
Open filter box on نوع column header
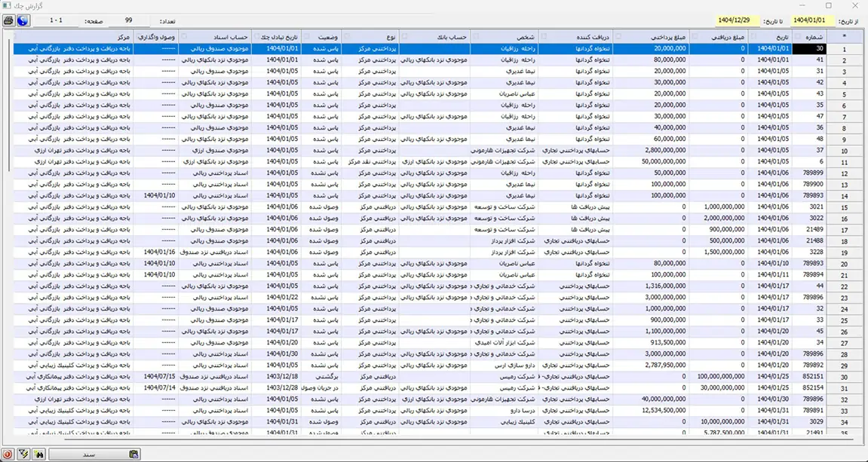[346, 36]
